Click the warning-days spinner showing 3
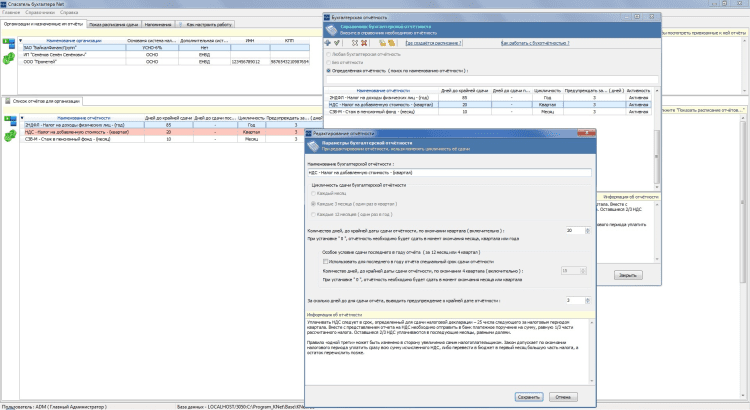The image size is (750, 410). [577, 300]
